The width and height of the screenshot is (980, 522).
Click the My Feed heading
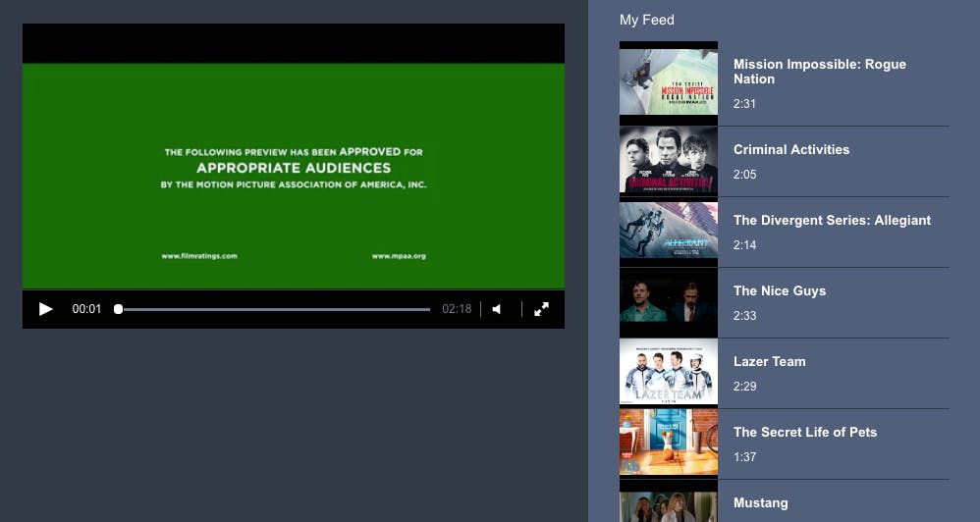(647, 20)
